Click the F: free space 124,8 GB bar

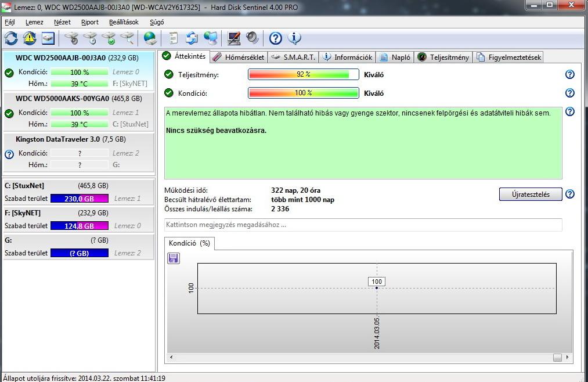79,226
